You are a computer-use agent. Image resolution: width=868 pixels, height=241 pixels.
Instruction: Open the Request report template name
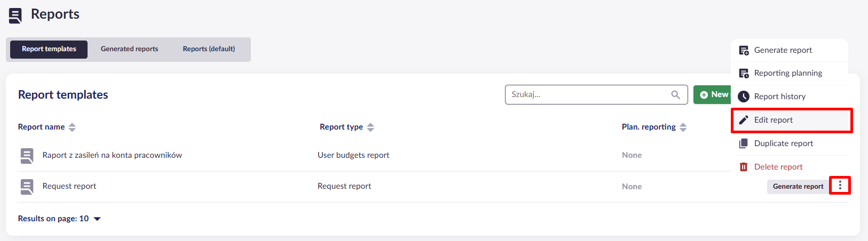(69, 186)
